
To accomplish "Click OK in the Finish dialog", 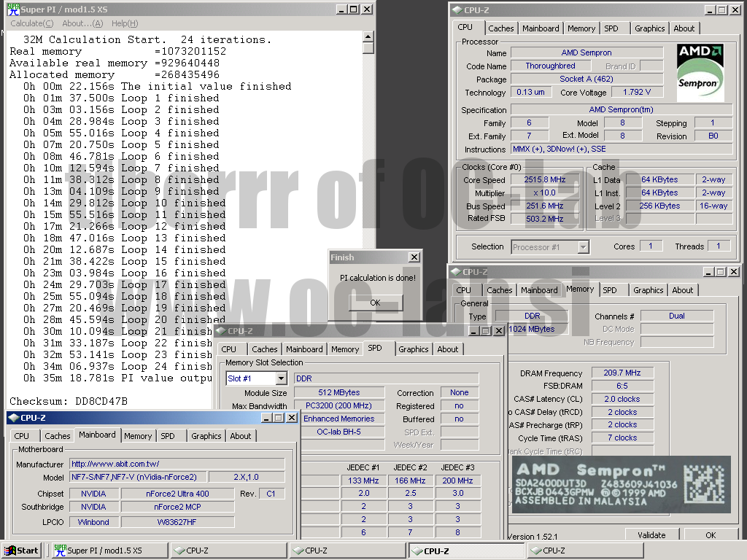I will 376,303.
